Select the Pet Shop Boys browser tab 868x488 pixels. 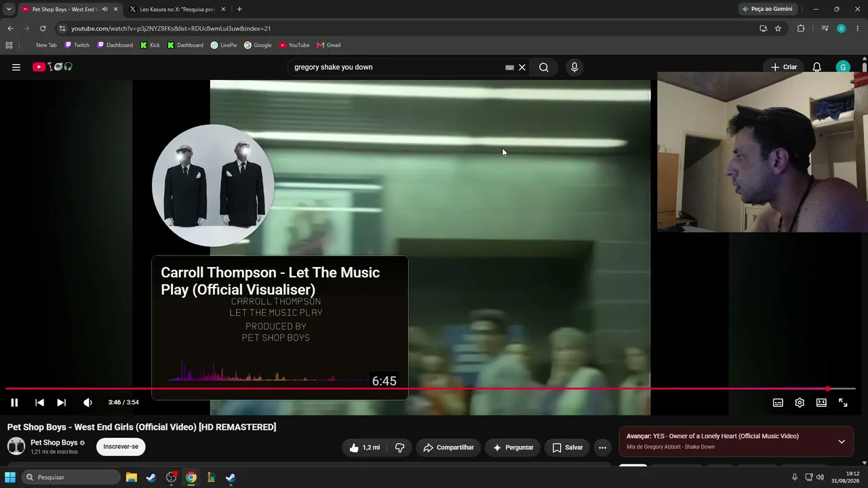[64, 9]
